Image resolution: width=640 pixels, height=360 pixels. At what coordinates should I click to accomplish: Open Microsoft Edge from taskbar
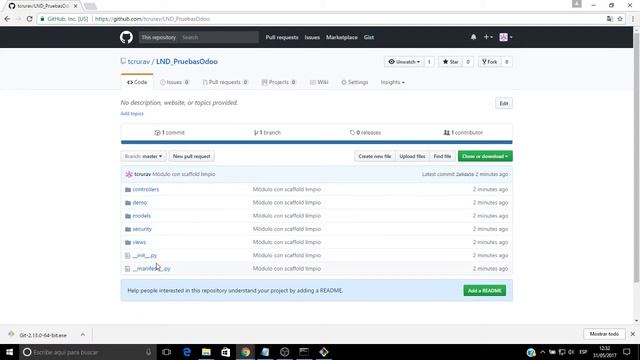[187, 352]
